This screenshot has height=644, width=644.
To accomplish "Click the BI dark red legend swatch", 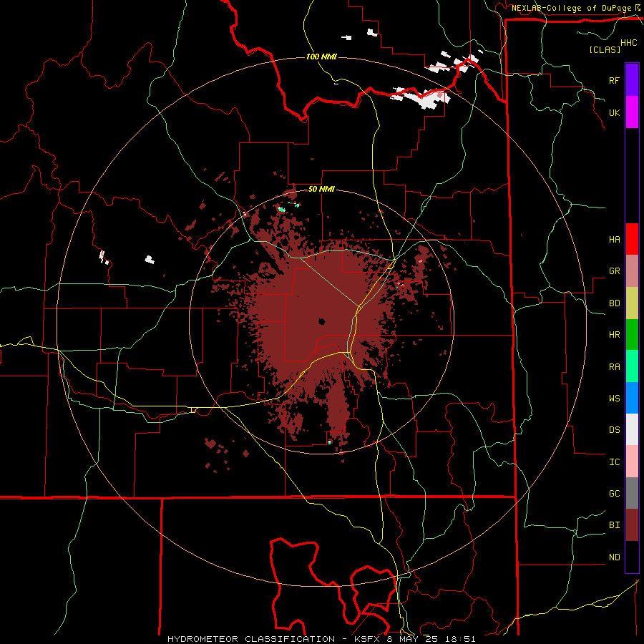I will tap(632, 525).
